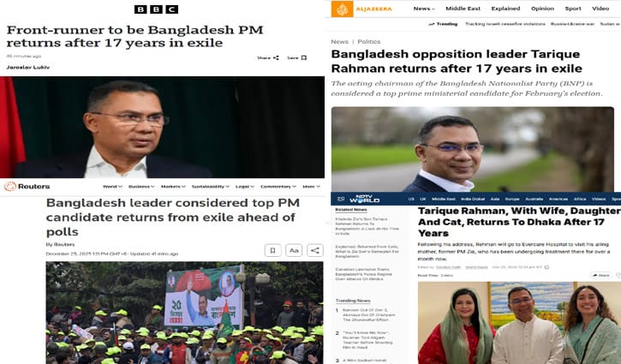The width and height of the screenshot is (621, 364).
Task: Click the BBC logo
Action: pyautogui.click(x=156, y=9)
